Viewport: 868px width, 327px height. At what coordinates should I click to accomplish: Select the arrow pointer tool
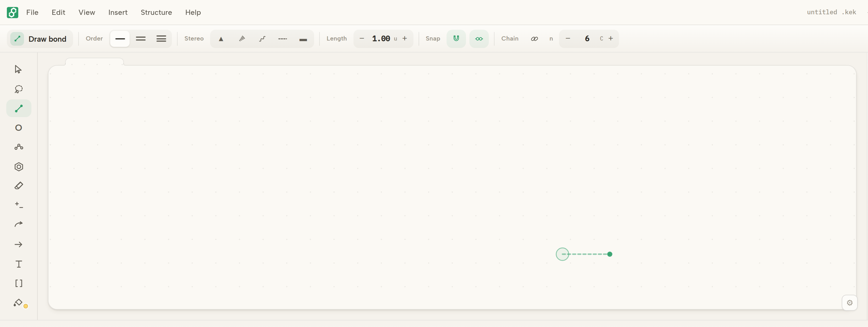19,69
